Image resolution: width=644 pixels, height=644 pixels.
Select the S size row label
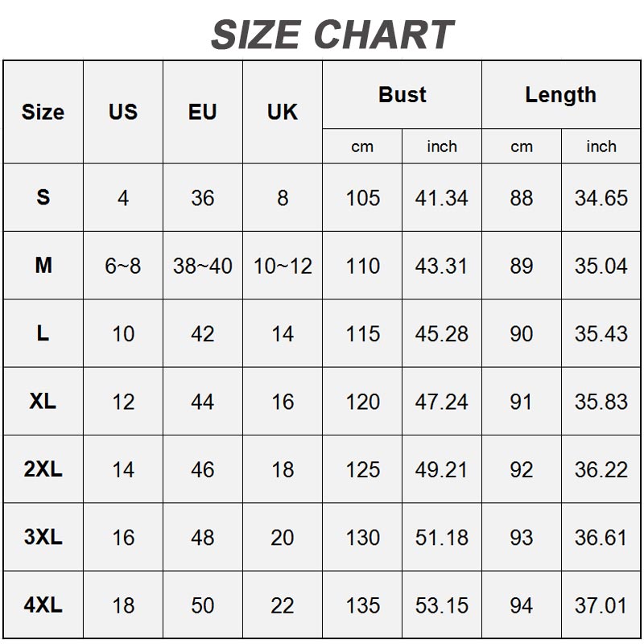point(43,197)
